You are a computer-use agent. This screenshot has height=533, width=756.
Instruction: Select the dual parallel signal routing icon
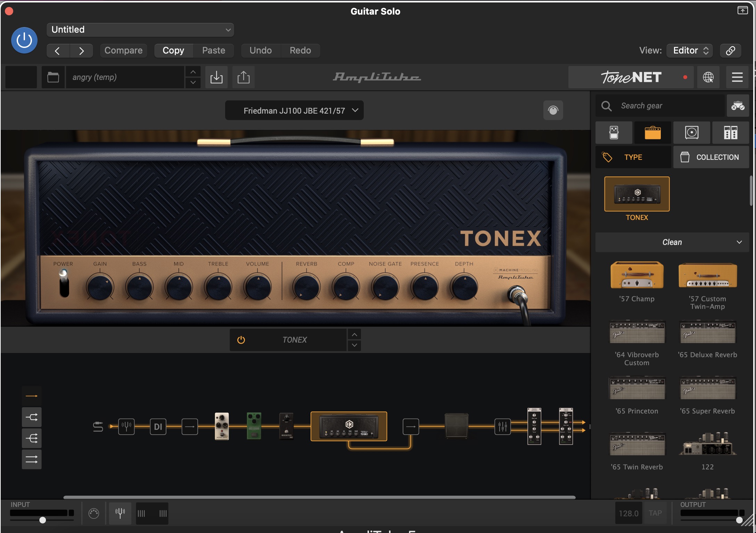click(32, 459)
